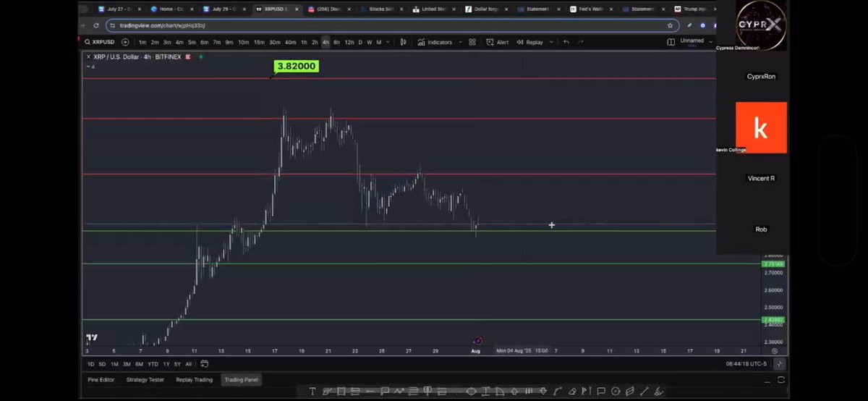The height and width of the screenshot is (401, 868).
Task: Open the Pine Editor tab
Action: [x=101, y=379]
